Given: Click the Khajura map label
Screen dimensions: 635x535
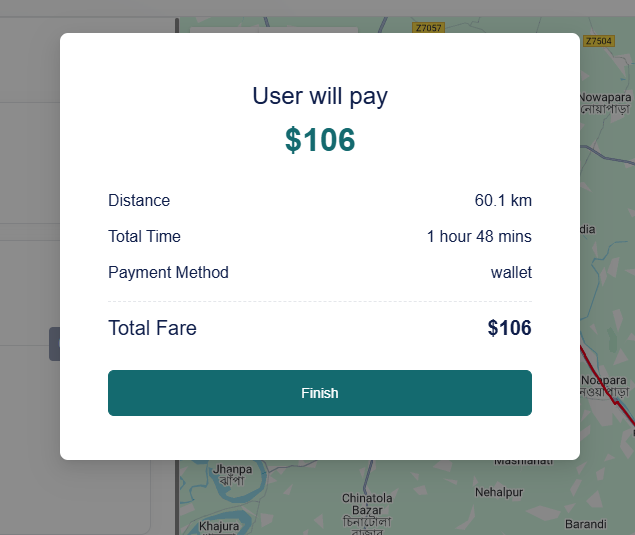Looking at the screenshot, I should (x=219, y=526).
